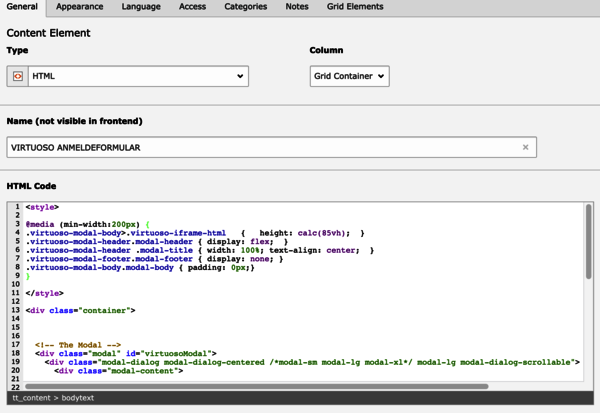Open the Notes tab

coord(297,7)
